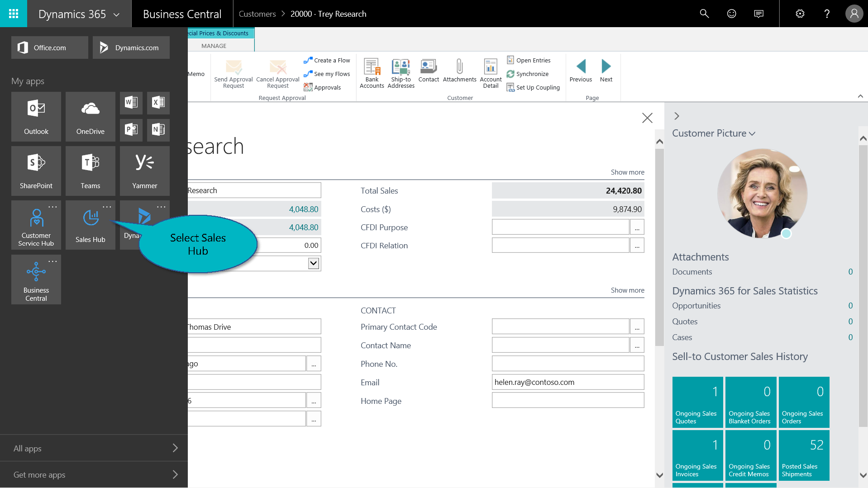Click Customers in the breadcrumb
This screenshot has width=868, height=488.
coord(257,14)
